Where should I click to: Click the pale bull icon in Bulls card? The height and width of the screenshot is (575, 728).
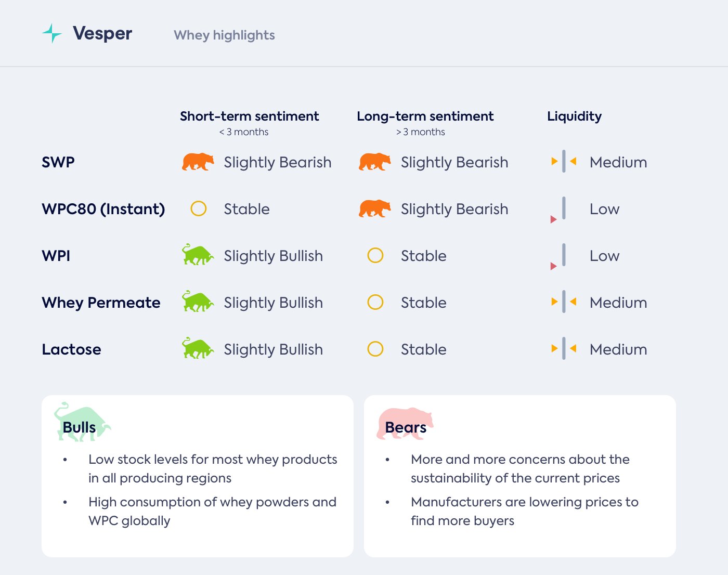click(82, 422)
